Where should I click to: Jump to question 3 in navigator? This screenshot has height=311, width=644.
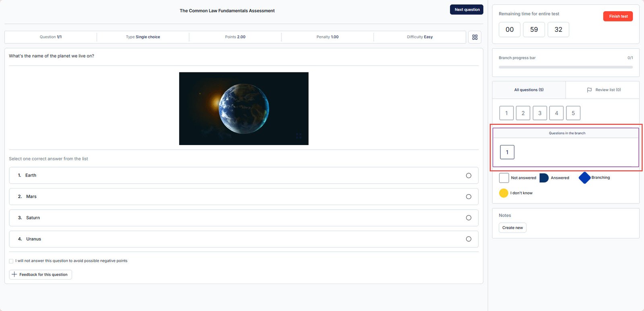point(540,113)
